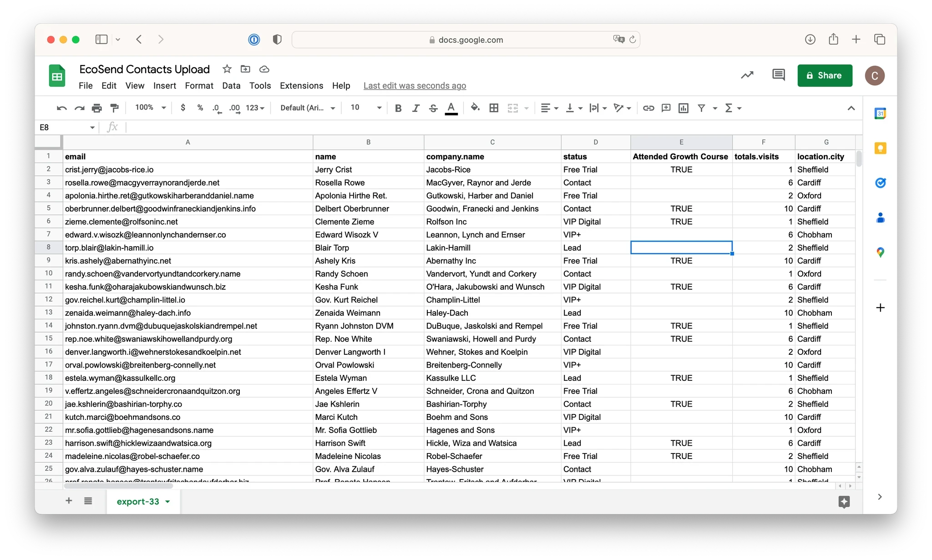Click the print icon in toolbar
The width and height of the screenshot is (932, 560).
[x=96, y=108]
